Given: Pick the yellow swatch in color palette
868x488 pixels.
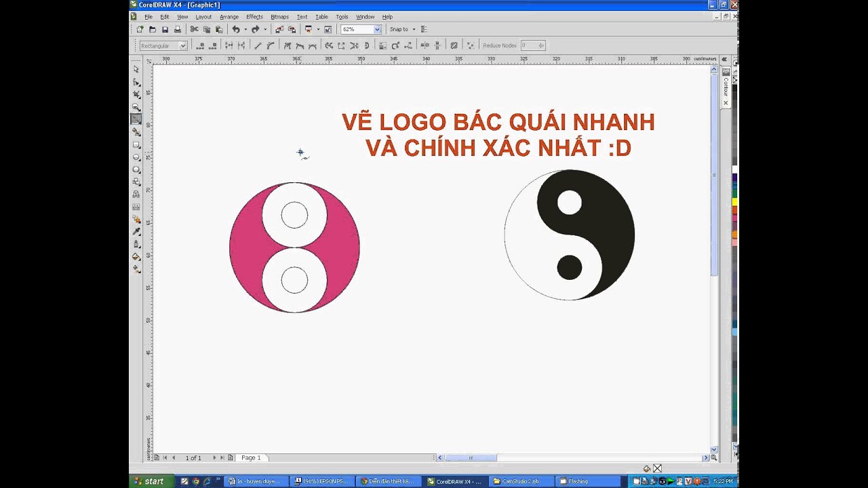Looking at the screenshot, I should (x=735, y=202).
